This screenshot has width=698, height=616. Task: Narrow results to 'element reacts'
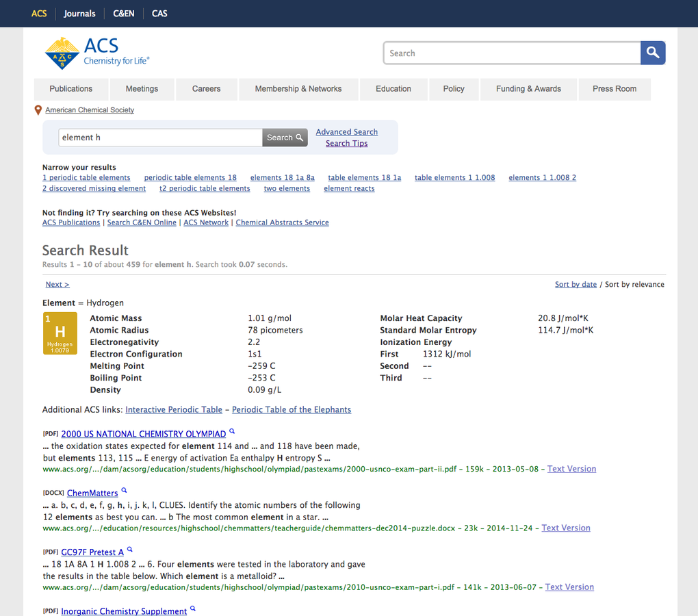349,188
